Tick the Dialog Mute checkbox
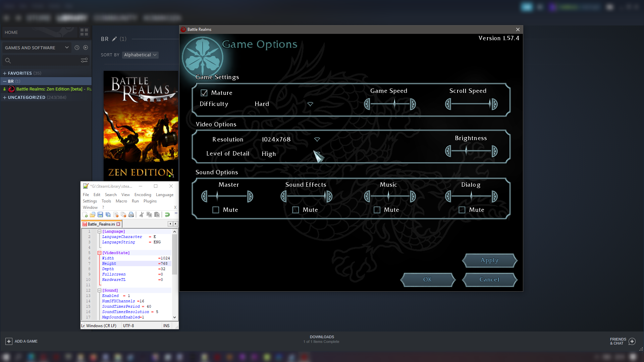 click(462, 210)
